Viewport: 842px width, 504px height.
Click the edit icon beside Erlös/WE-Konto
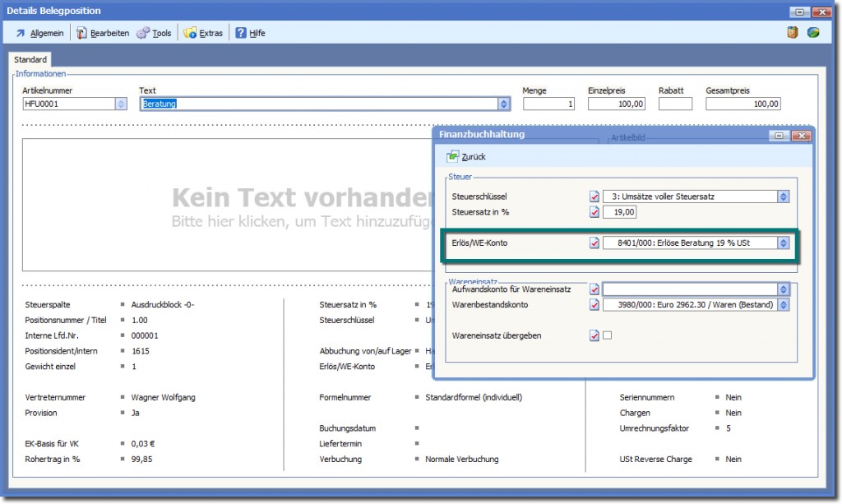click(x=594, y=243)
